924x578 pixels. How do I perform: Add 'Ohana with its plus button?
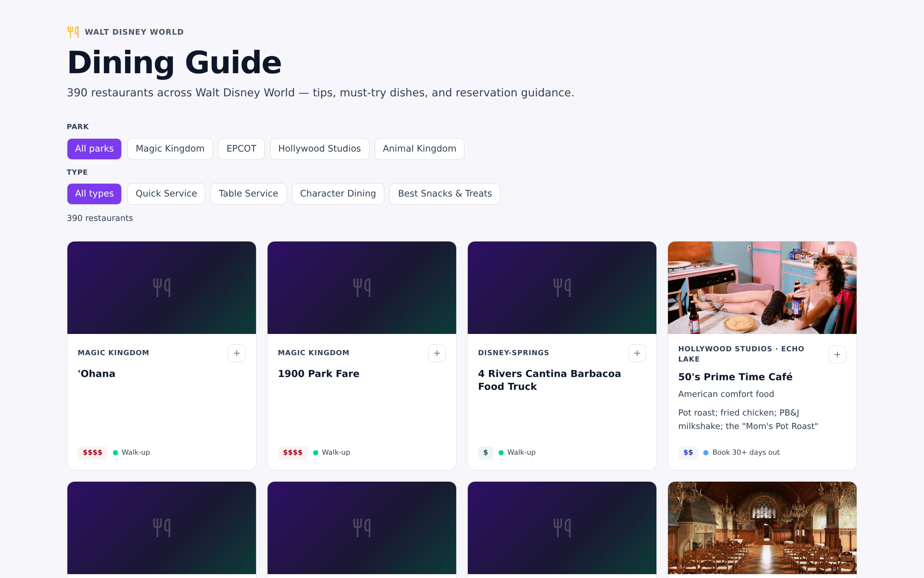point(237,353)
